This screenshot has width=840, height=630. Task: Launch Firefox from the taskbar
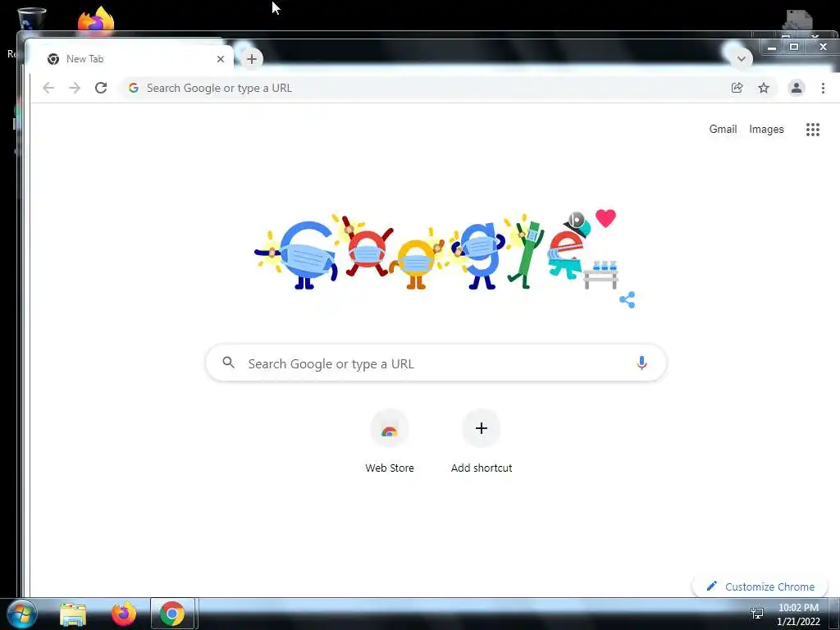pos(124,614)
